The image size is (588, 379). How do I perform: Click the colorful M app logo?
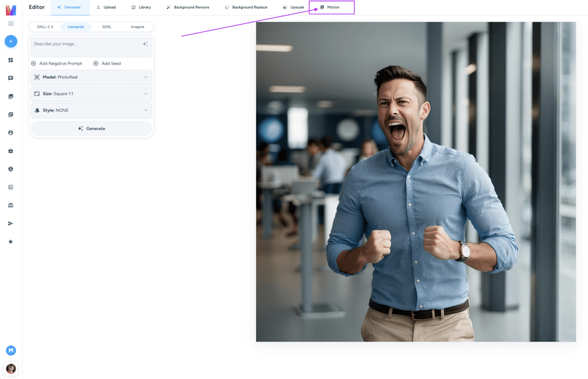[x=11, y=10]
